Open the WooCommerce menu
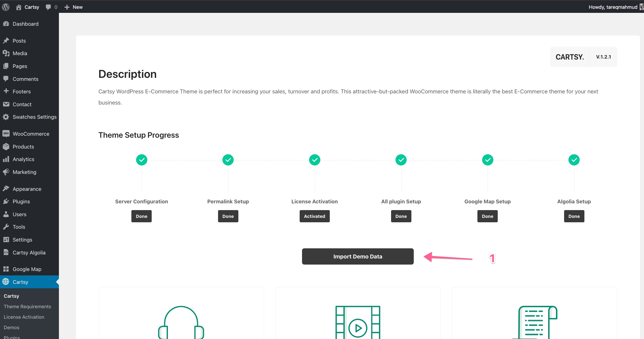The width and height of the screenshot is (644, 339). point(29,134)
